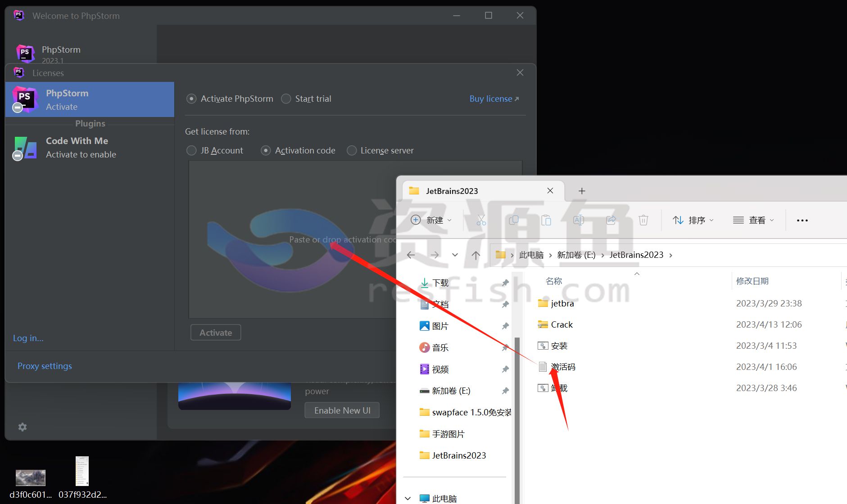The image size is (847, 504).
Task: Click the PhpStorm product icon in Licenses list
Action: pos(24,99)
